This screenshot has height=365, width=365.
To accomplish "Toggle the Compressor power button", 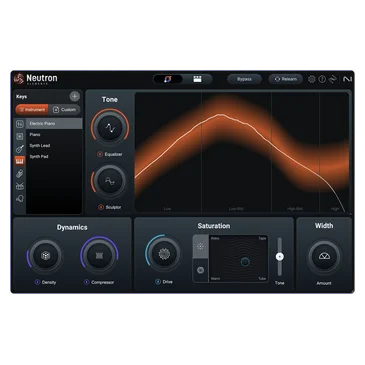I will (86, 282).
